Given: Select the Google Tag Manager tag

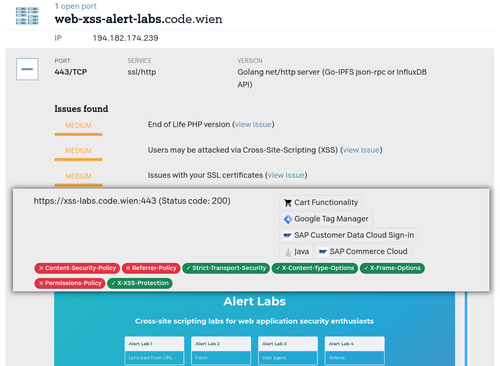Looking at the screenshot, I should click(x=326, y=219).
